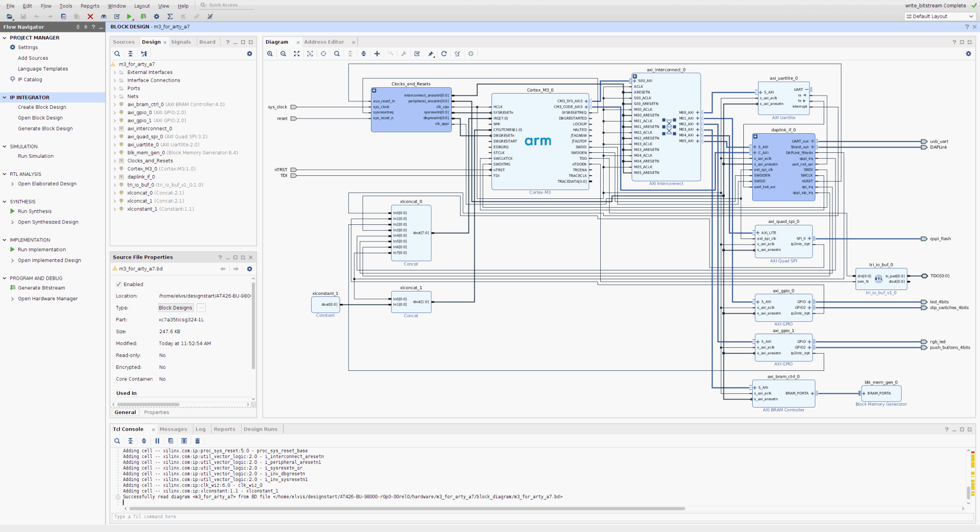
Task: Collapse the IP INTEGRATOR section
Action: 4,97
